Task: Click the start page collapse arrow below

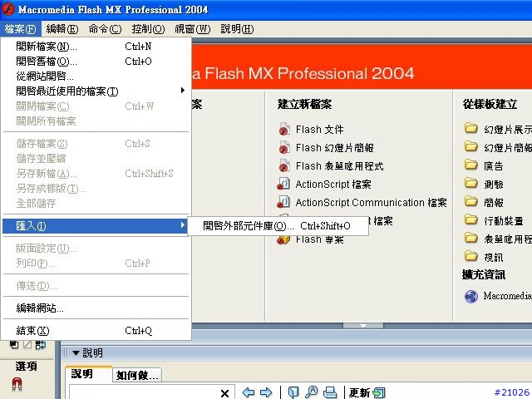Action: 363,325
